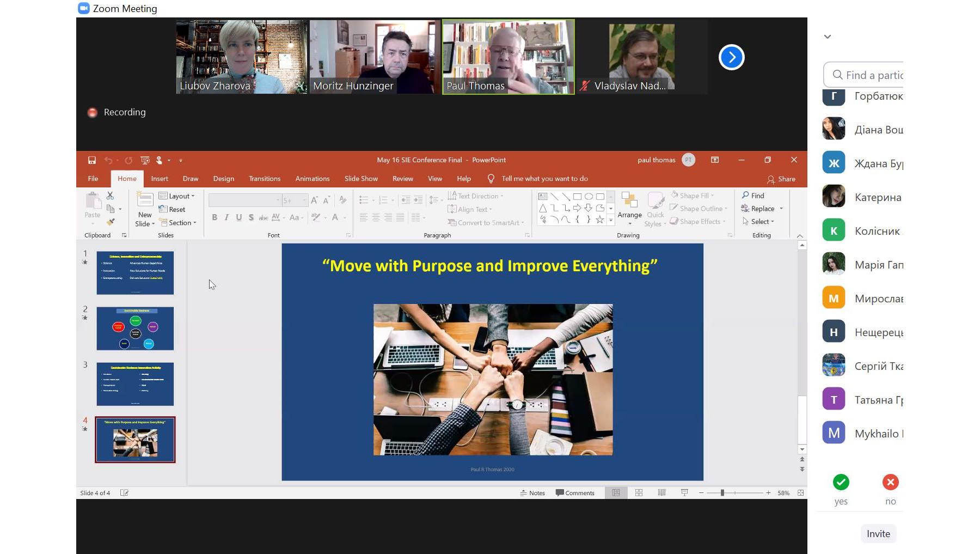Click the fit slide to window icon

(x=800, y=493)
